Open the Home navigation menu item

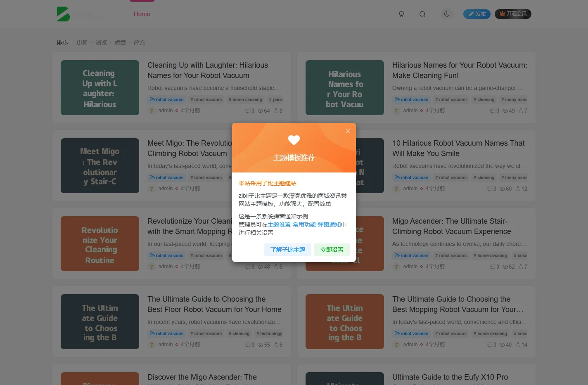[142, 14]
